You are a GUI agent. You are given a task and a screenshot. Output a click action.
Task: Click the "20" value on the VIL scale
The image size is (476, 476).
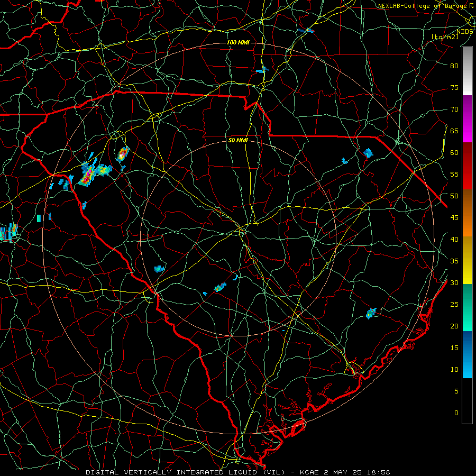click(454, 326)
